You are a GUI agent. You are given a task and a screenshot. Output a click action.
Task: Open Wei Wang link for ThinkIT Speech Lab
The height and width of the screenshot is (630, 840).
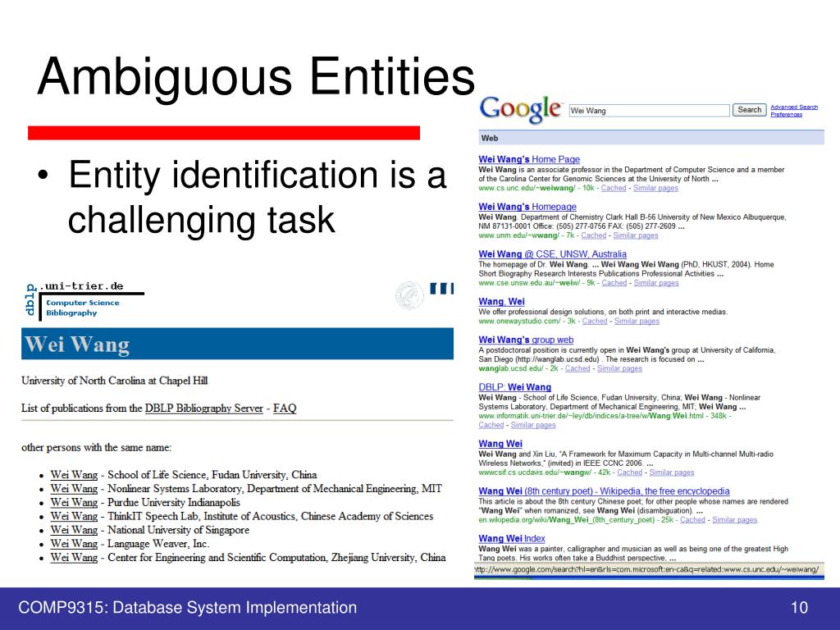click(x=74, y=517)
